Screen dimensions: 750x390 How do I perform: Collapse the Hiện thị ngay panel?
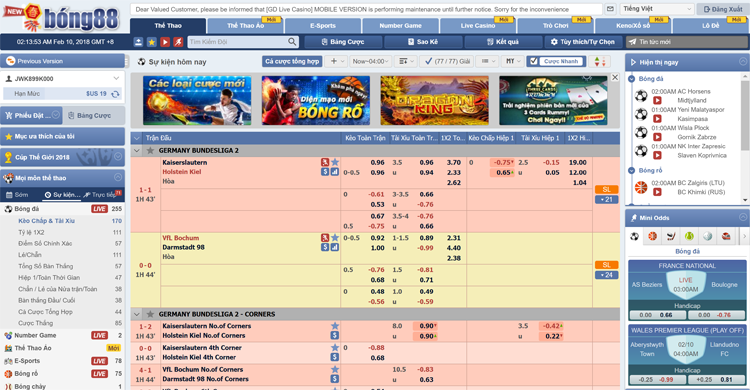[x=743, y=62]
